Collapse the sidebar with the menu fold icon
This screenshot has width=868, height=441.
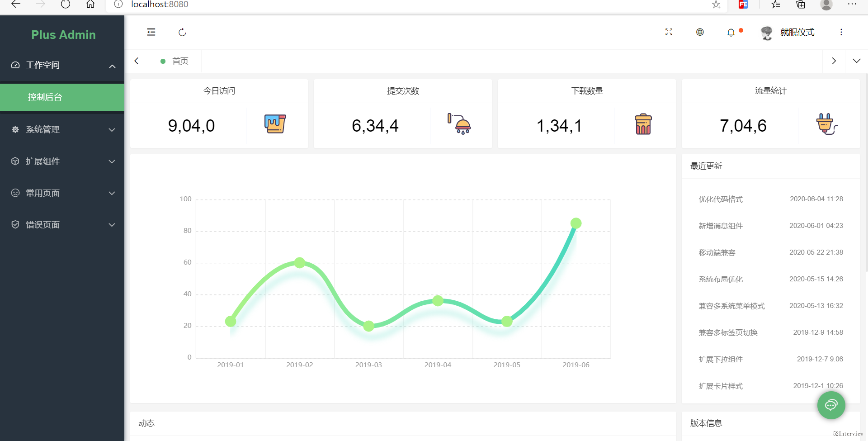pos(151,32)
